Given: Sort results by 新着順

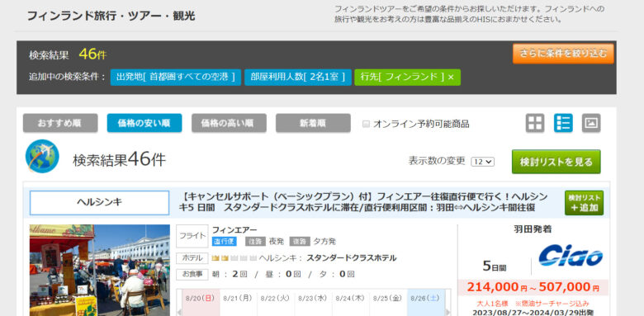Looking at the screenshot, I should (x=313, y=123).
